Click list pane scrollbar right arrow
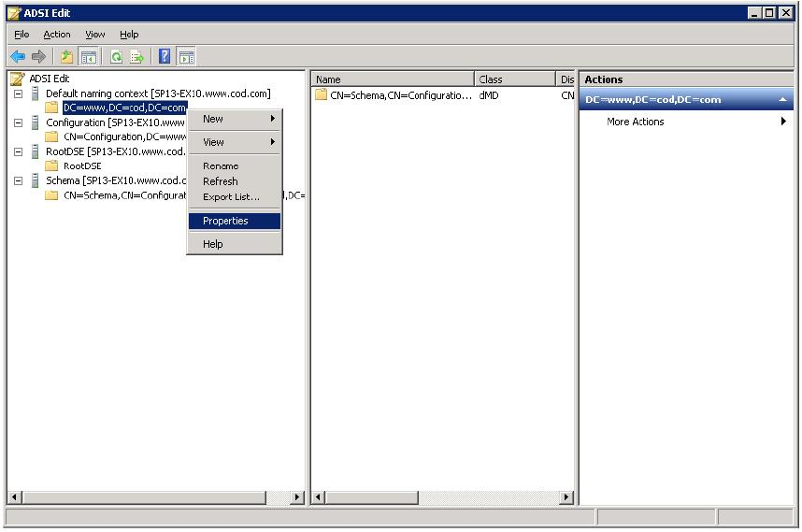This screenshot has height=532, width=802. pyautogui.click(x=566, y=497)
